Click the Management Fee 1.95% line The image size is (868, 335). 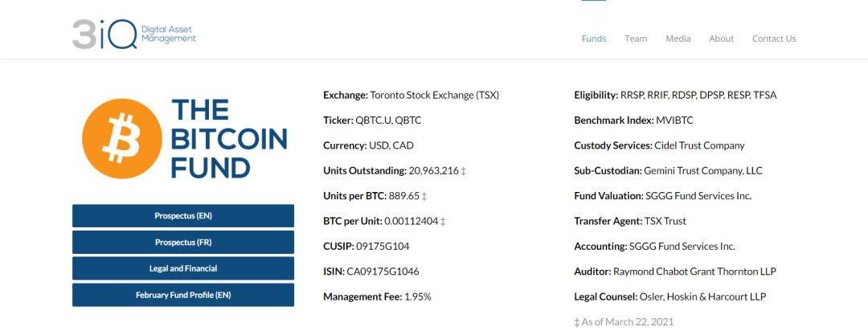pos(377,296)
